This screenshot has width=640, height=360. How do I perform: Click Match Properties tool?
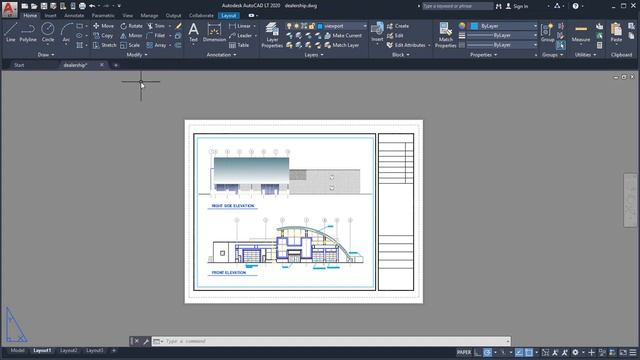[x=445, y=35]
